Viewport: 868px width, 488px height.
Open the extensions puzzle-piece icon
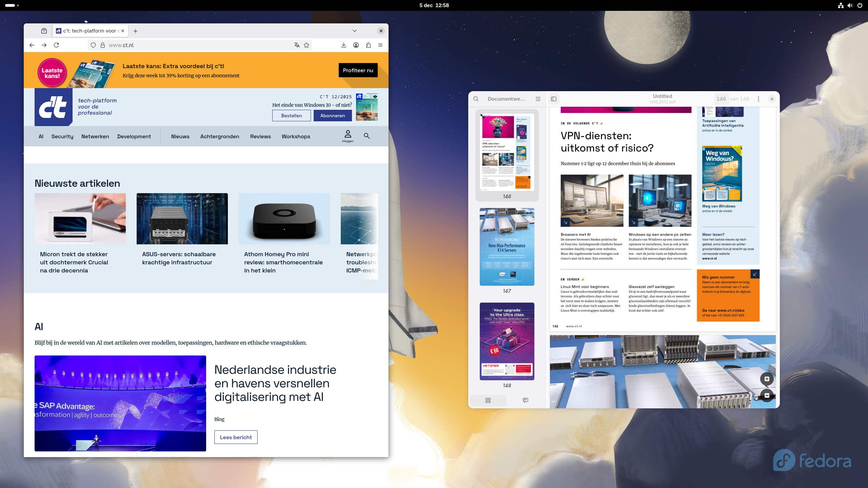click(368, 45)
